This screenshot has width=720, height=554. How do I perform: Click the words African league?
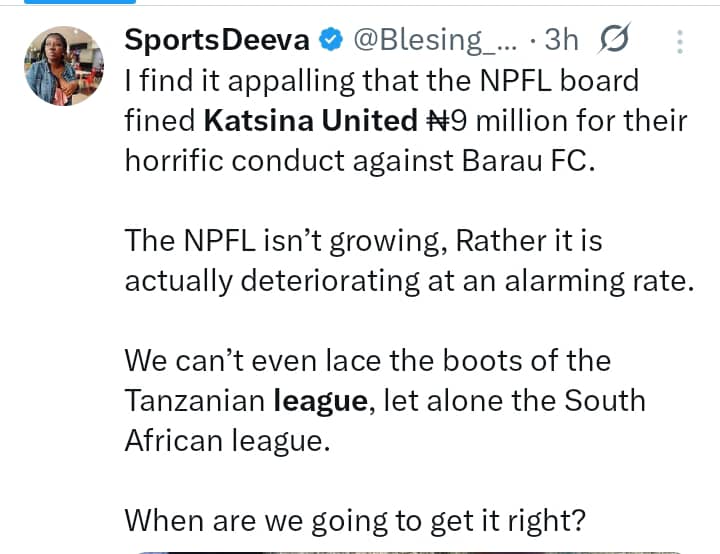click(x=226, y=440)
